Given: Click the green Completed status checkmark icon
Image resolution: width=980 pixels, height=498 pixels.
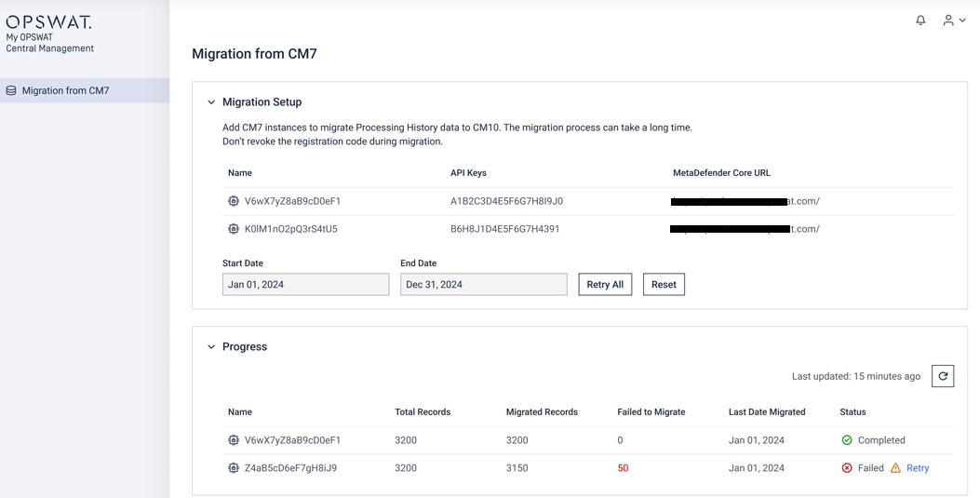Looking at the screenshot, I should [847, 440].
